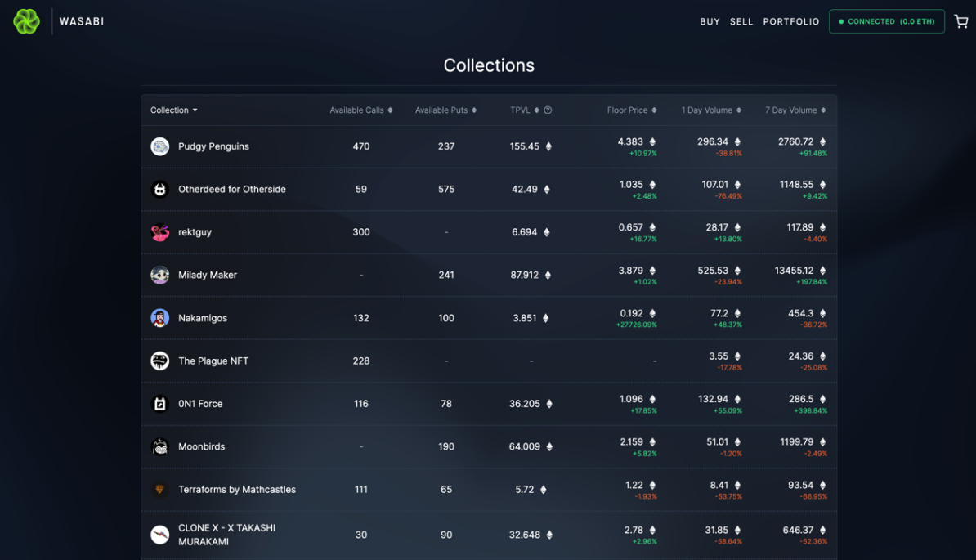Screen dimensions: 976x560
Task: Go to the SELL page
Action: (741, 21)
